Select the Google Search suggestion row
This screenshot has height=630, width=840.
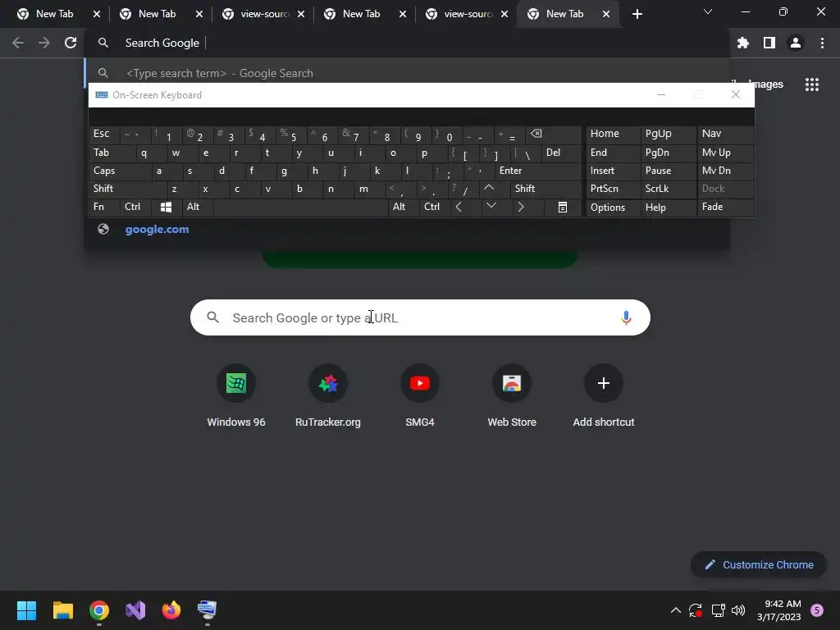(x=407, y=73)
